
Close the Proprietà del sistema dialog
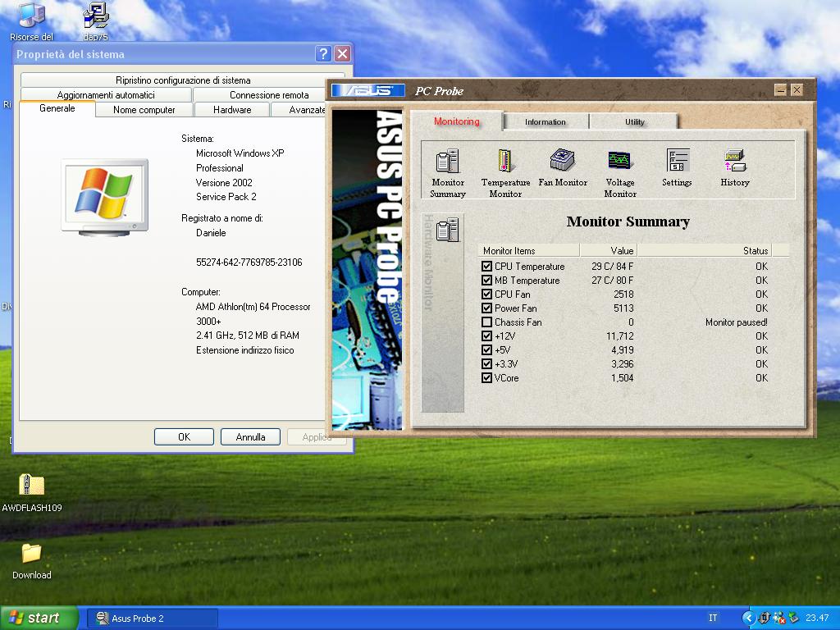[342, 53]
